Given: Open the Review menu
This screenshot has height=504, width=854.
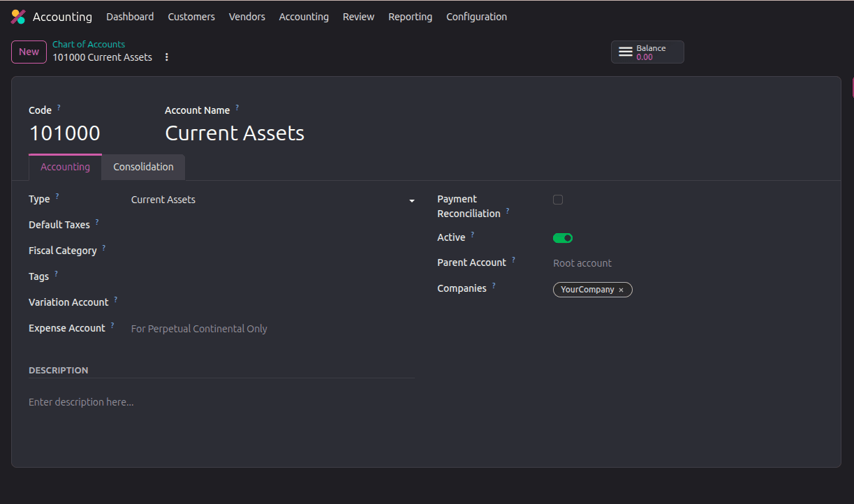Looking at the screenshot, I should [x=358, y=17].
